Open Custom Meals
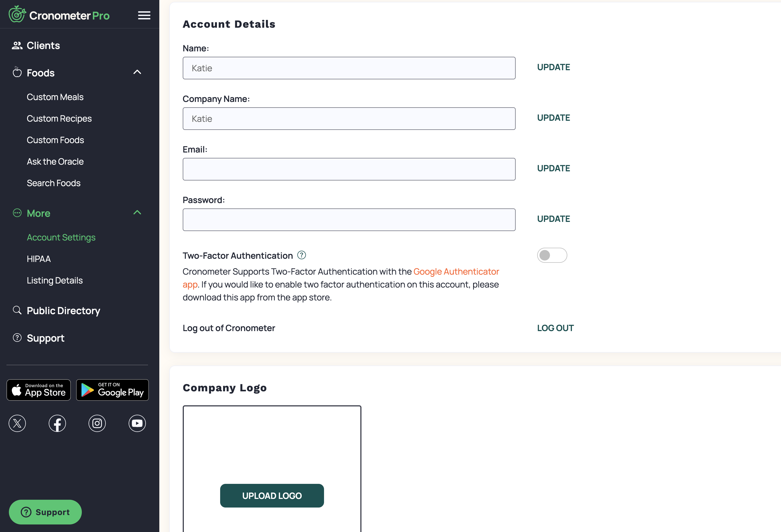Viewport: 781px width, 532px height. (55, 97)
